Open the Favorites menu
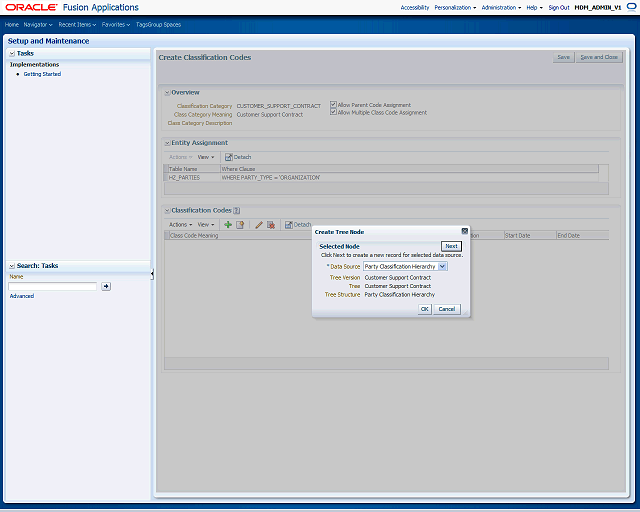 (x=116, y=24)
